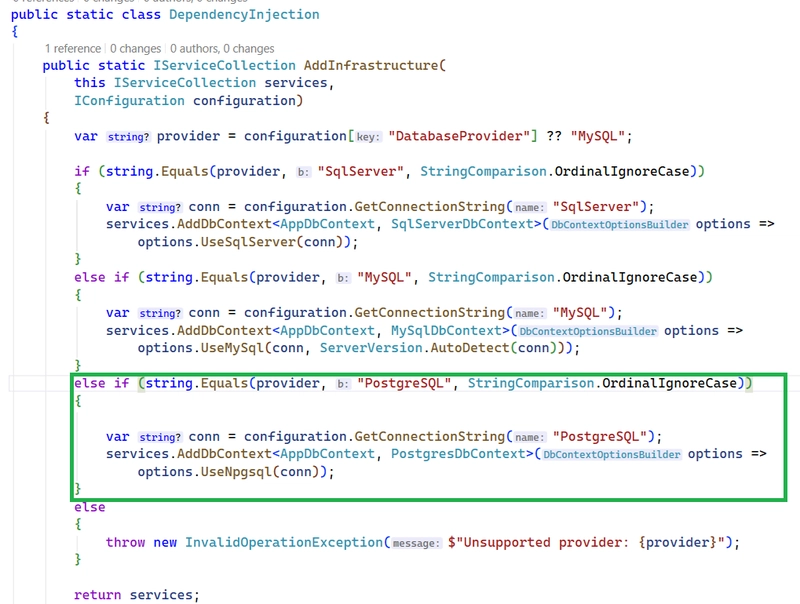Click the UseSqlServer method call
The height and width of the screenshot is (604, 800).
click(248, 242)
